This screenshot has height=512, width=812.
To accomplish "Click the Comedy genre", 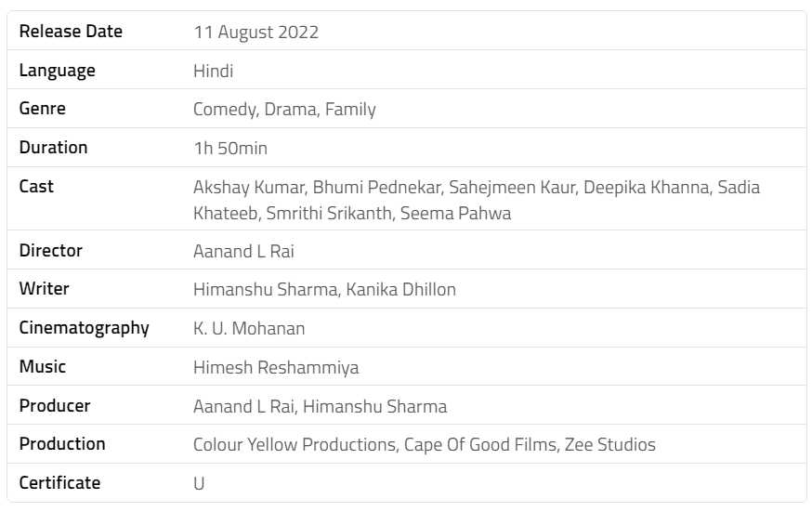I will pyautogui.click(x=224, y=110).
